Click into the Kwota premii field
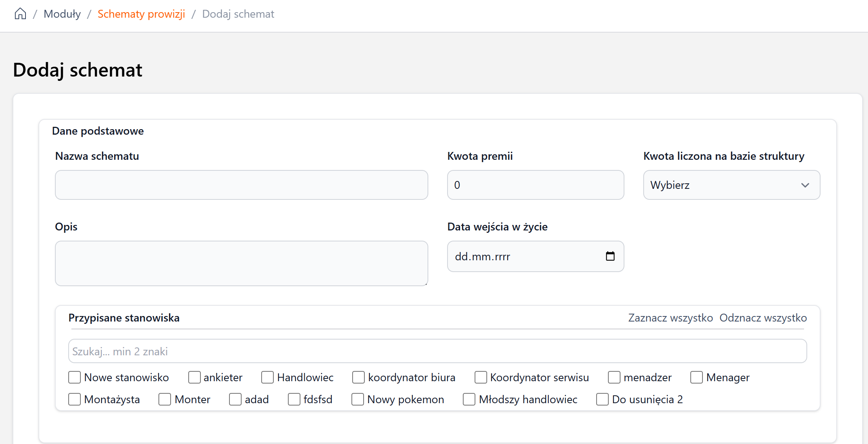The width and height of the screenshot is (868, 444). 535,185
